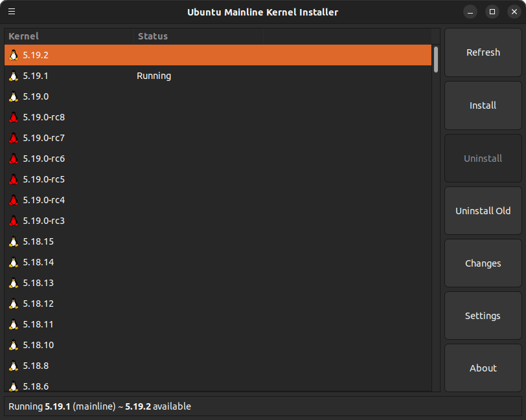Maximize the Ubuntu Mainline Kernel Installer window
This screenshot has width=526, height=420.
pyautogui.click(x=492, y=12)
